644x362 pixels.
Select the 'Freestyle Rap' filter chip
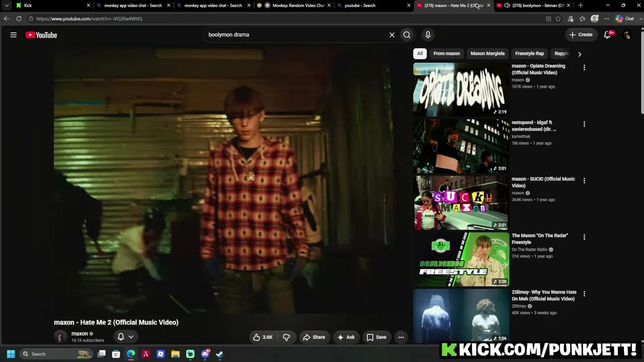530,53
